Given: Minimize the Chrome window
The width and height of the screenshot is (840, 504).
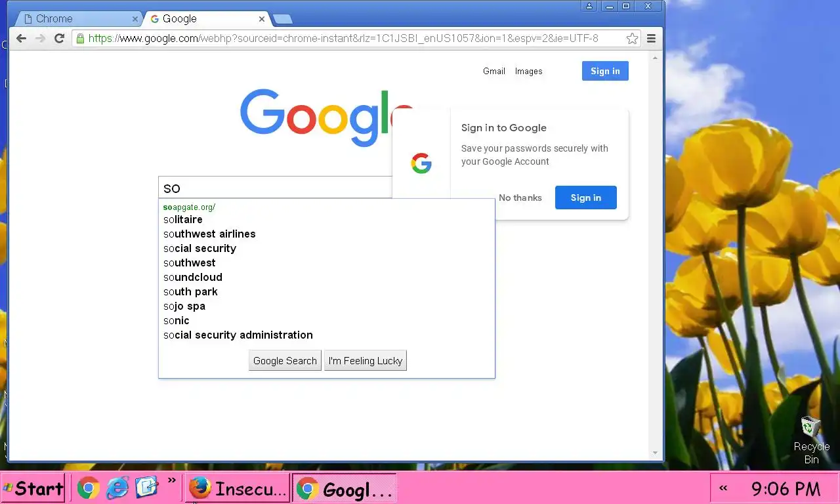Looking at the screenshot, I should click(610, 6).
